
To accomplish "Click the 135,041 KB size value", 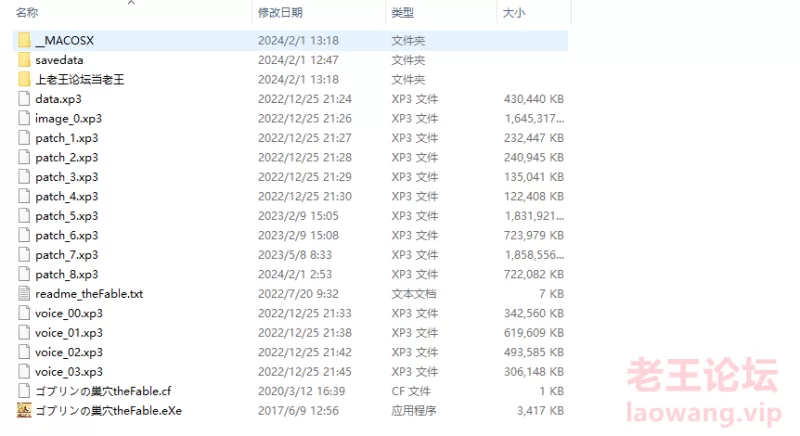I will (534, 176).
